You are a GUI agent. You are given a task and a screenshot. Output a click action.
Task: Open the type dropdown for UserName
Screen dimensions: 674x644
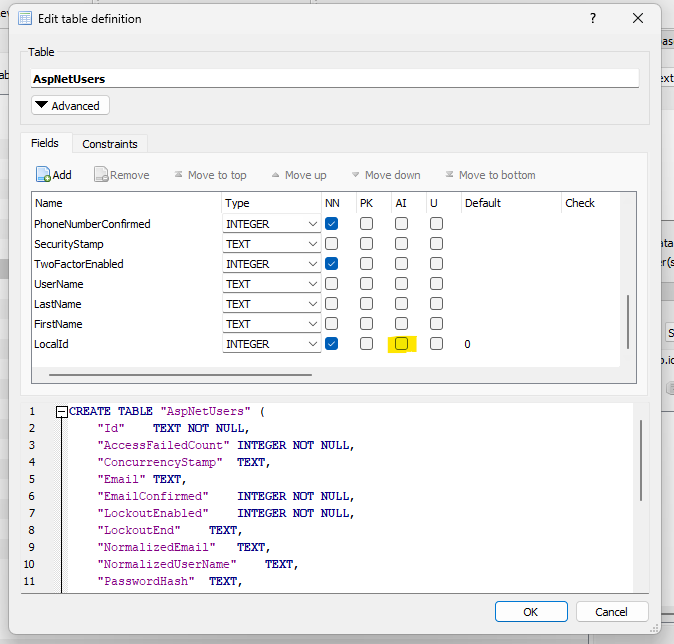coord(311,284)
